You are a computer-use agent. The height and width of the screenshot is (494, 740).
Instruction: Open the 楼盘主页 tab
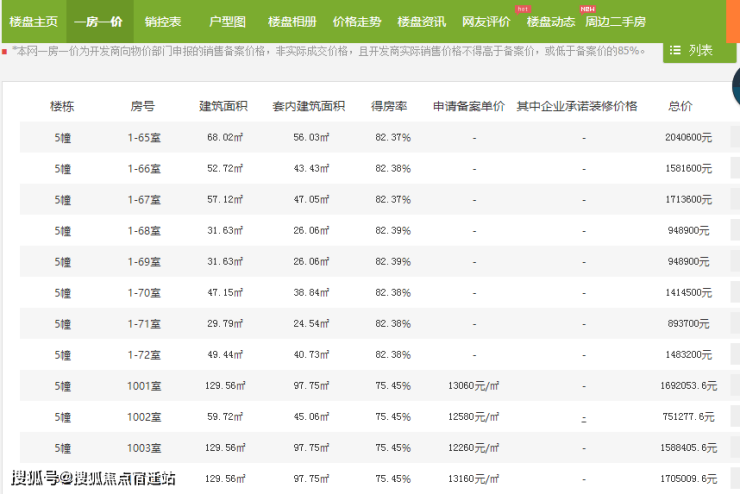click(x=34, y=22)
